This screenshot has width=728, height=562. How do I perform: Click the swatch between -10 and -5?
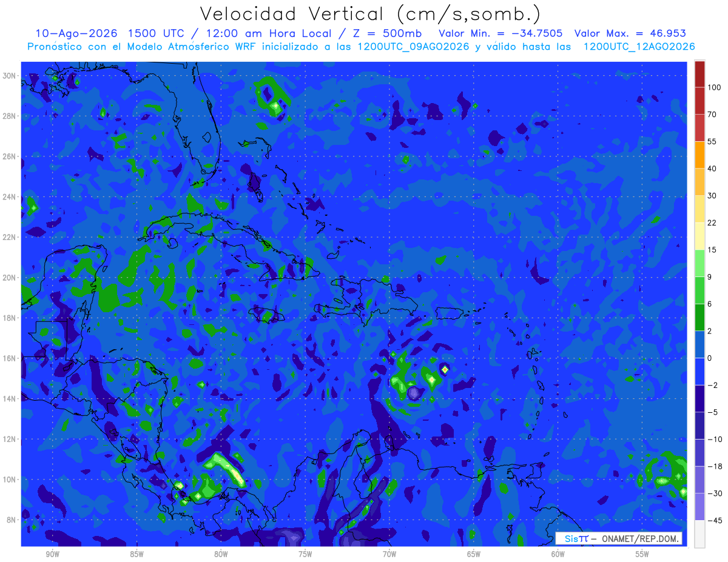pyautogui.click(x=699, y=425)
